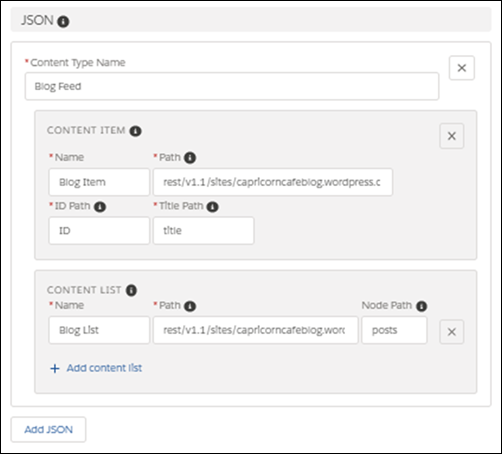Click the JSON section heading text
The height and width of the screenshot is (454, 502).
pos(37,21)
